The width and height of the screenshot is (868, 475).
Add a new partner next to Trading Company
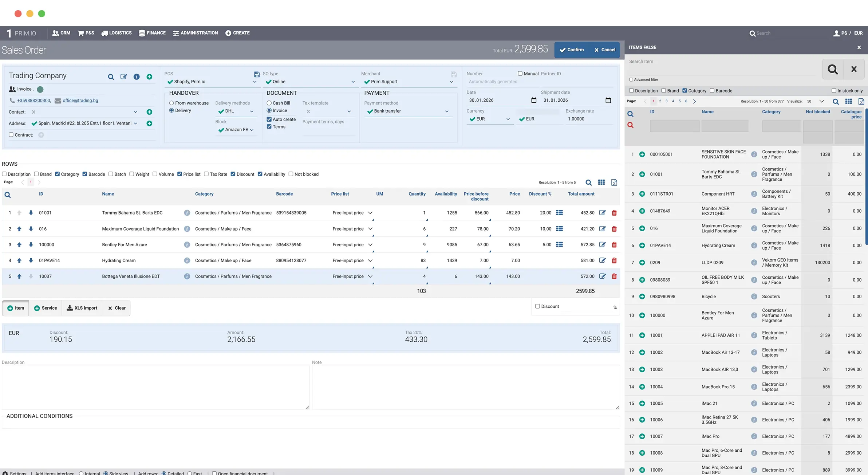coord(149,77)
